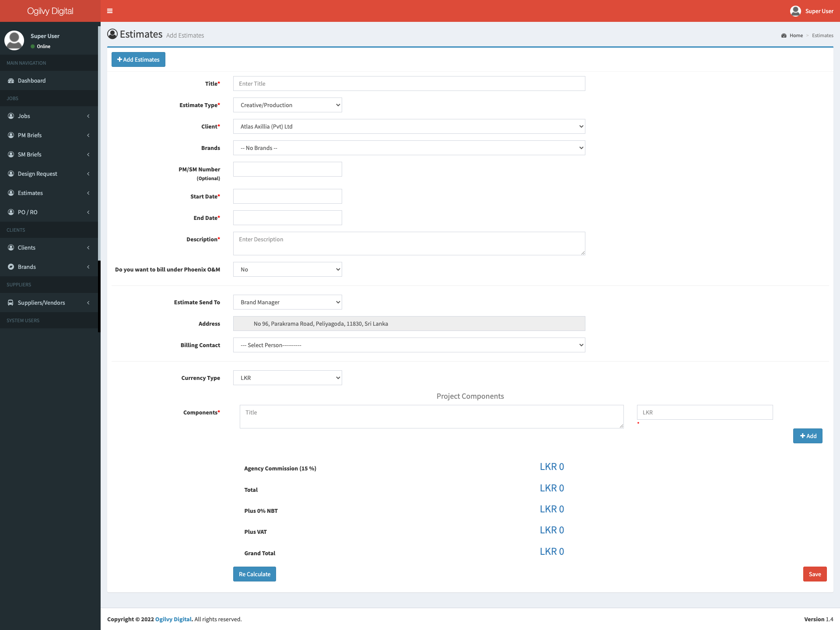
Task: Focus the Start Date input field
Action: point(287,196)
